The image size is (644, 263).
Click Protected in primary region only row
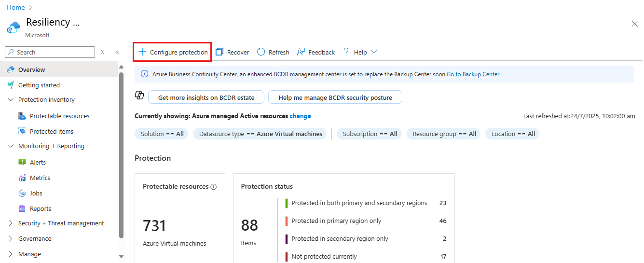[366, 221]
